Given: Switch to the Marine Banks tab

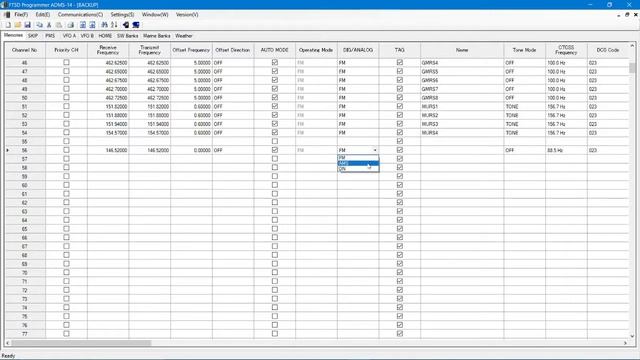Looking at the screenshot, I should click(156, 36).
